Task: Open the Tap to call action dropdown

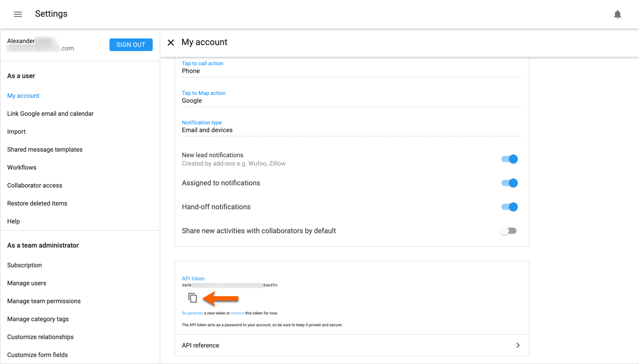Action: tap(351, 71)
